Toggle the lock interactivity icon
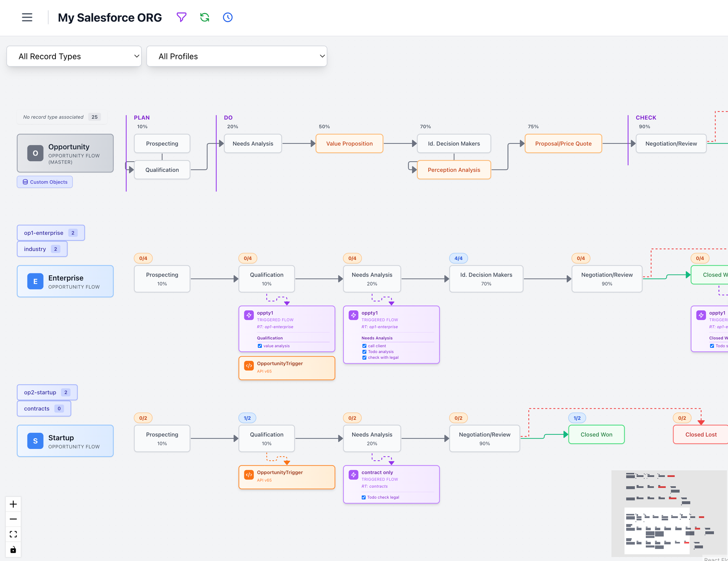Viewport: 728px width, 561px height. pyautogui.click(x=13, y=549)
